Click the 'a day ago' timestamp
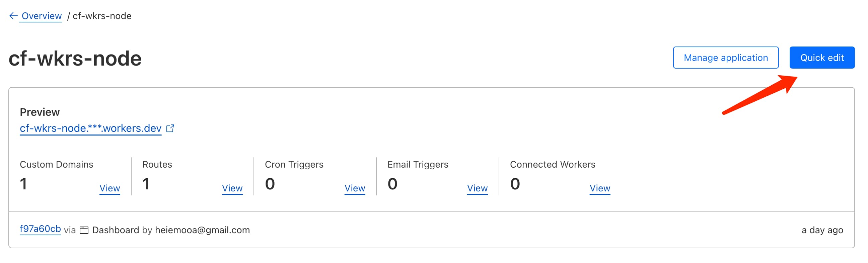Screen dimensions: 868x263 tap(822, 230)
